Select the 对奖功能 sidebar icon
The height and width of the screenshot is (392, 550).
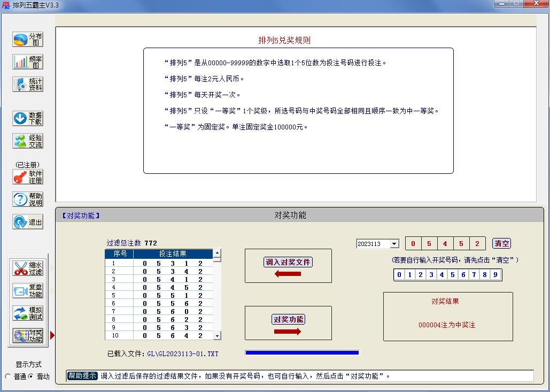pyautogui.click(x=27, y=335)
